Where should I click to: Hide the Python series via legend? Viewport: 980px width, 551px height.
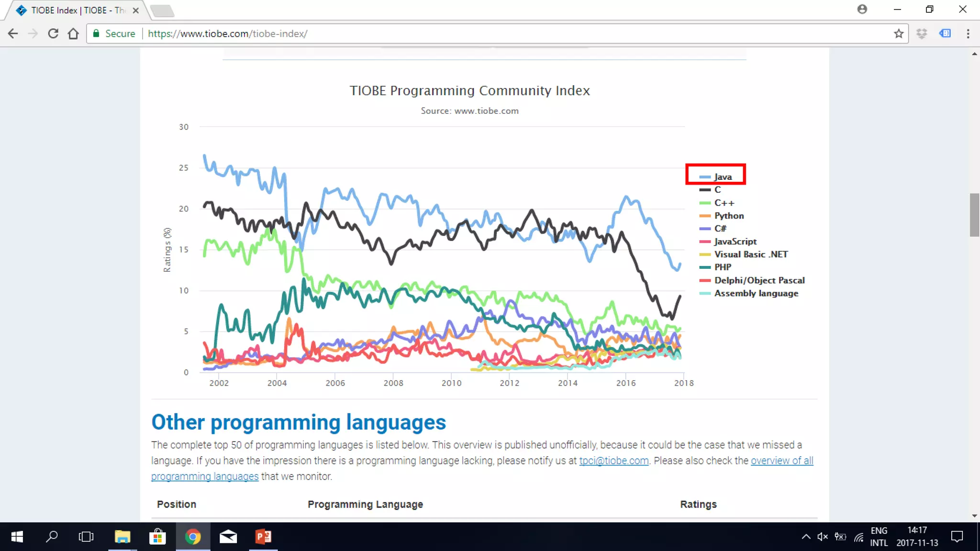pos(729,216)
